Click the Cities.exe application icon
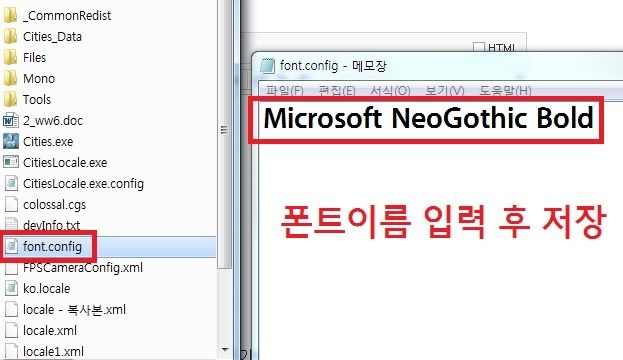Viewport: 623px width, 360px height. click(10, 141)
